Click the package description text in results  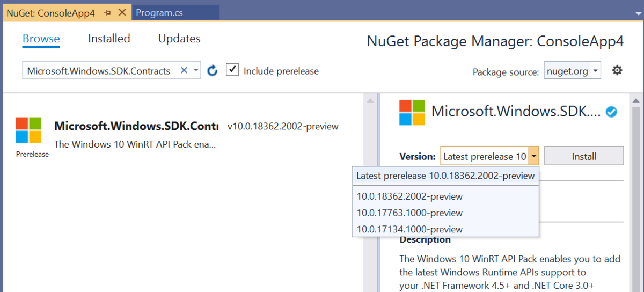pyautogui.click(x=135, y=144)
